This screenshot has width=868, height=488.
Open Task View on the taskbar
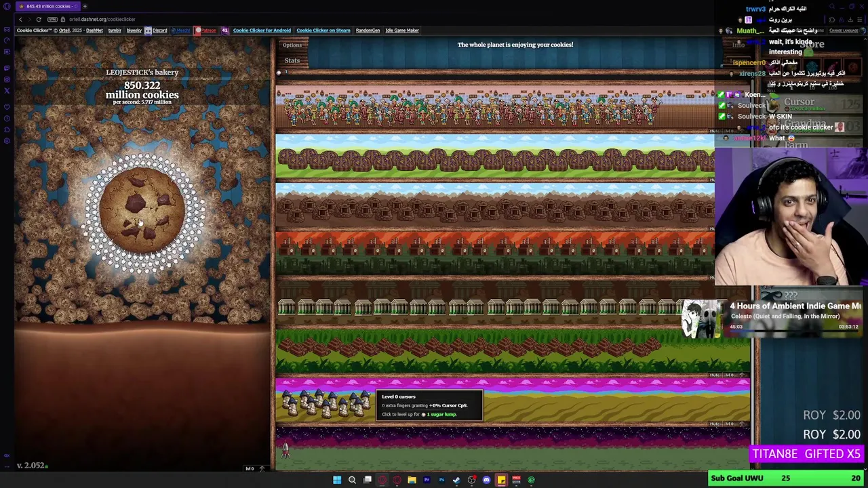367,480
